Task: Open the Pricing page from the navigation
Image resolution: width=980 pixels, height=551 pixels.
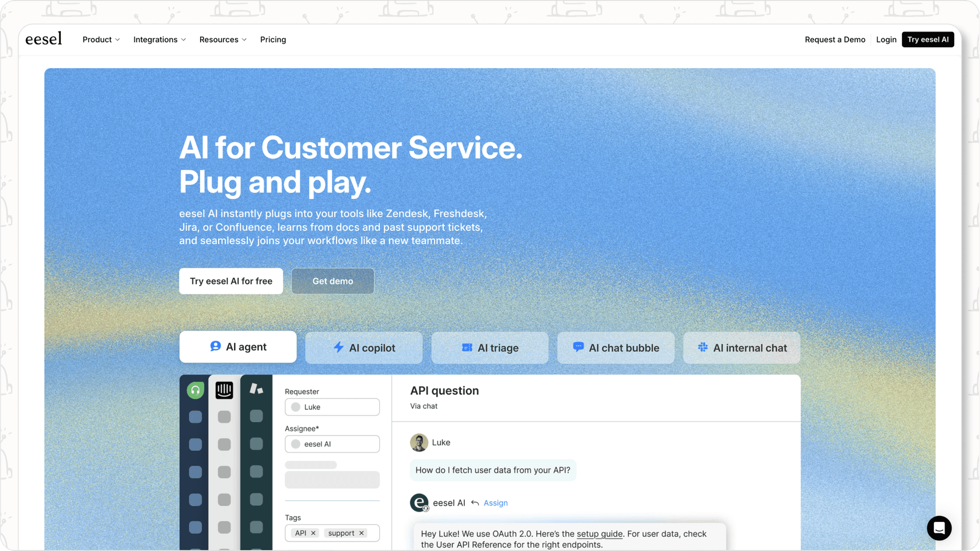Action: point(273,40)
